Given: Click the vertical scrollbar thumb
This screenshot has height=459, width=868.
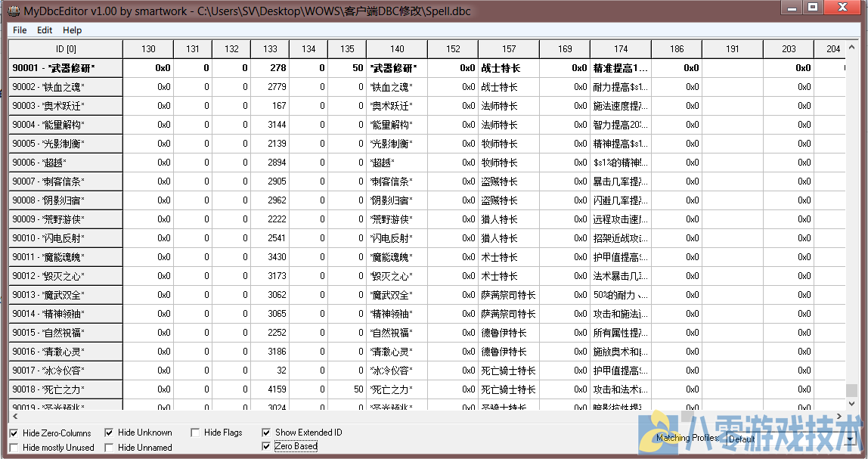Looking at the screenshot, I should 851,390.
